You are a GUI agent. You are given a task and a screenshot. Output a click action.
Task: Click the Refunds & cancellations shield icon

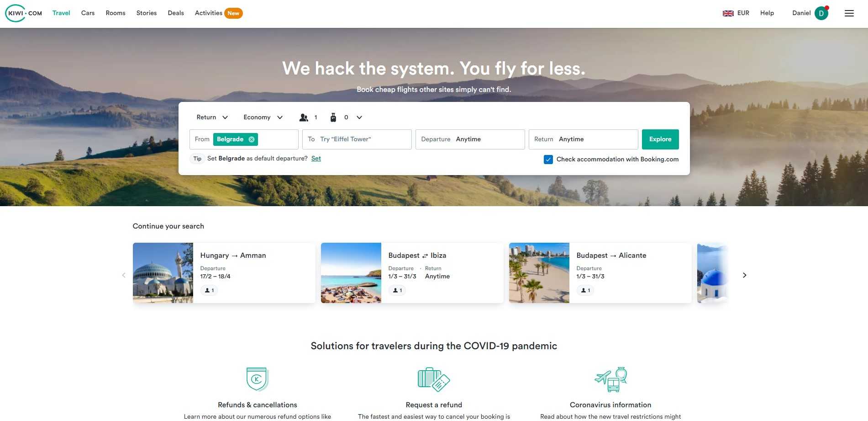258,379
